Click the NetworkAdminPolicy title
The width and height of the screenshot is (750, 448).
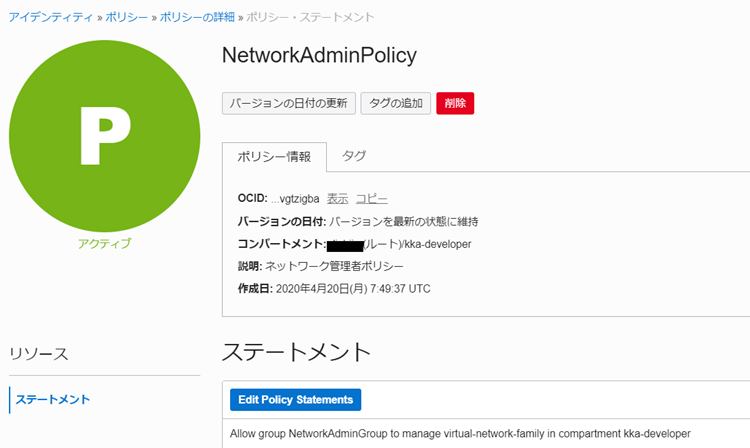(x=318, y=55)
